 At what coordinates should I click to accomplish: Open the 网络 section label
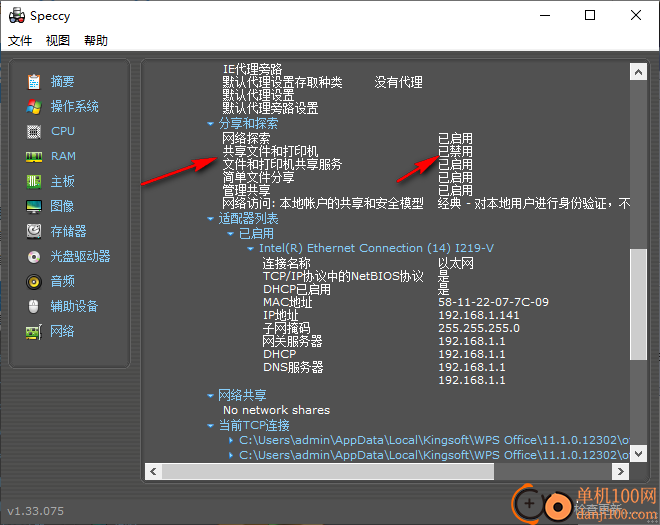(x=62, y=331)
